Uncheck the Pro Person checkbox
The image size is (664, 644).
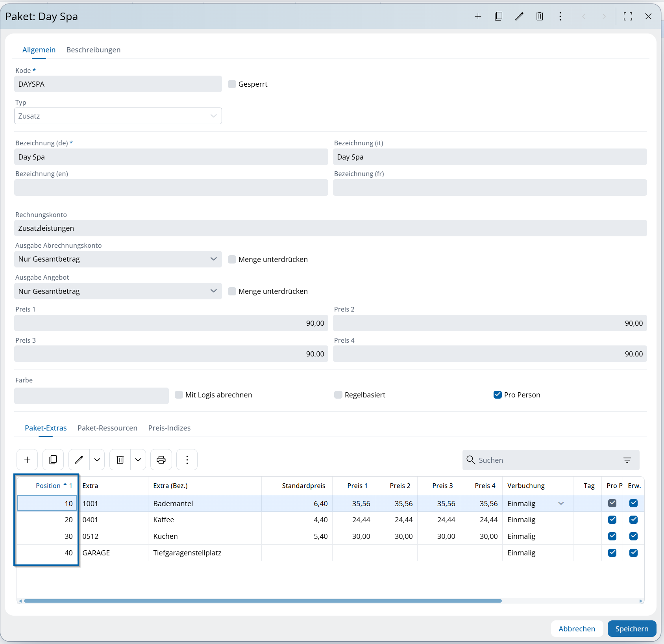pyautogui.click(x=498, y=395)
